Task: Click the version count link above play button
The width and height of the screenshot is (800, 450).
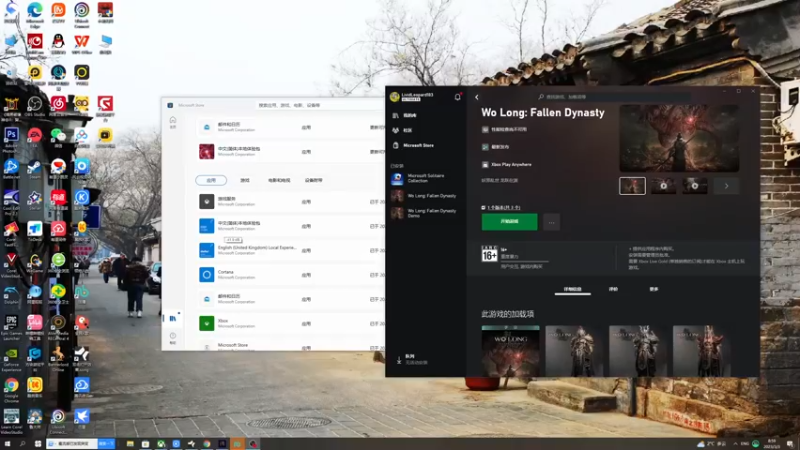Action: tap(503, 208)
